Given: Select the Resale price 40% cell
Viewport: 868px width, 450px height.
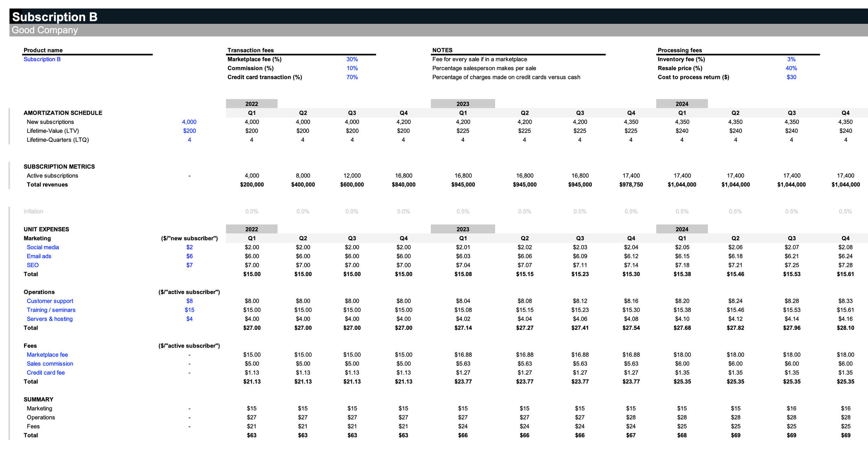Looking at the screenshot, I should 791,68.
